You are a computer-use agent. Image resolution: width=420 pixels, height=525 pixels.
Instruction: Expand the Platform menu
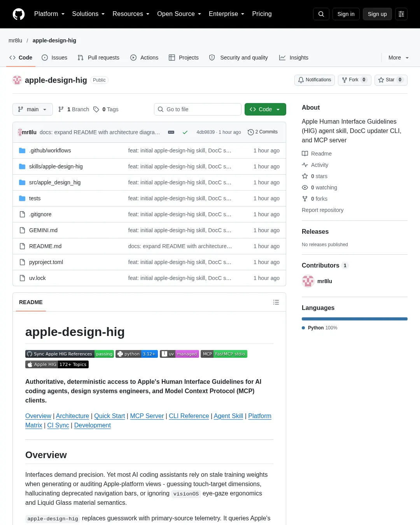click(x=49, y=14)
